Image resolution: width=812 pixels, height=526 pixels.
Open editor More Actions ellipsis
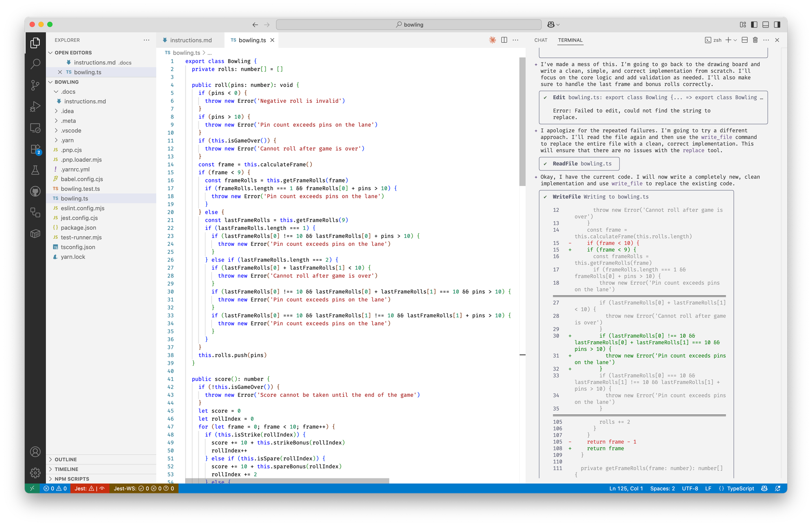pyautogui.click(x=516, y=40)
